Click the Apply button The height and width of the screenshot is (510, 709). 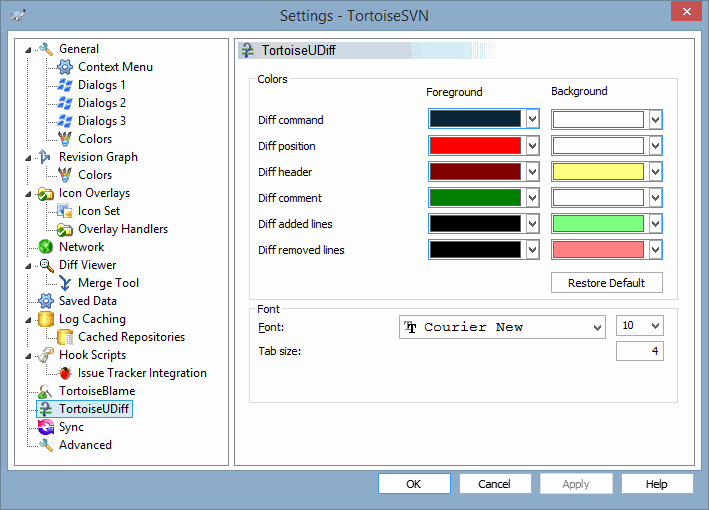576,484
